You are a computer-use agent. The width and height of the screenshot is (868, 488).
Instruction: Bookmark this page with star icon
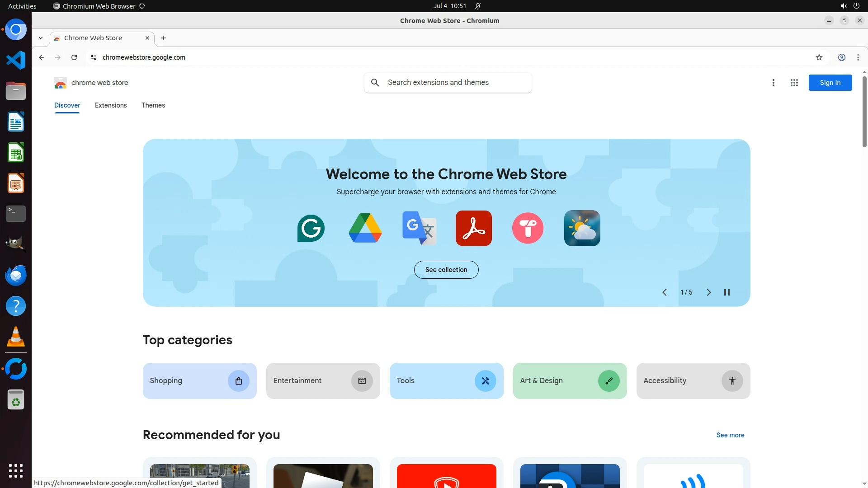pos(819,57)
